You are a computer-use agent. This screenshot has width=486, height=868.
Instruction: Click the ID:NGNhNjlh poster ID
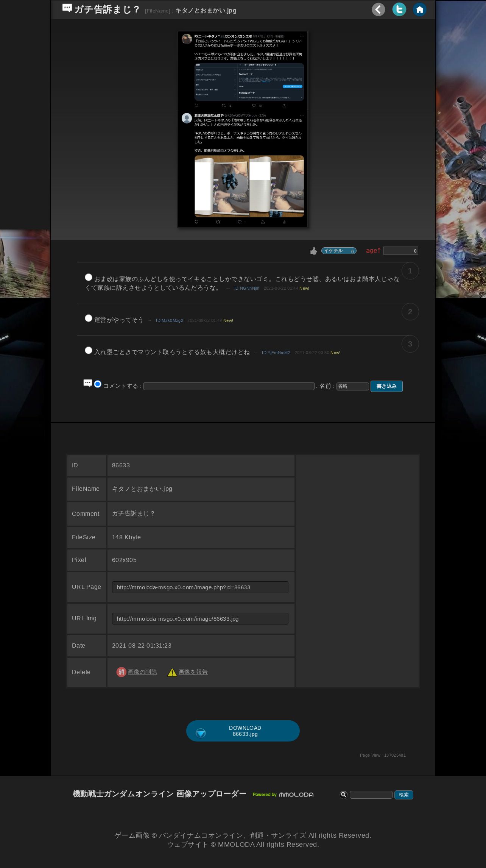tap(247, 288)
